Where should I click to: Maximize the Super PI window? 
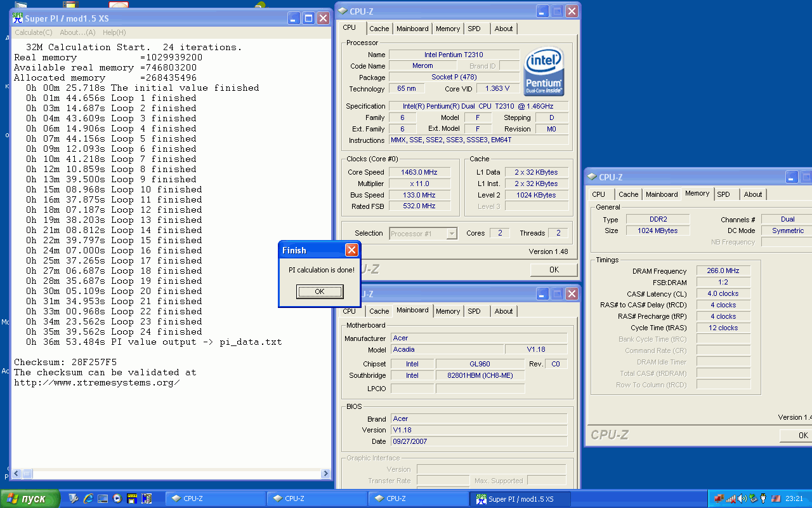click(x=308, y=18)
